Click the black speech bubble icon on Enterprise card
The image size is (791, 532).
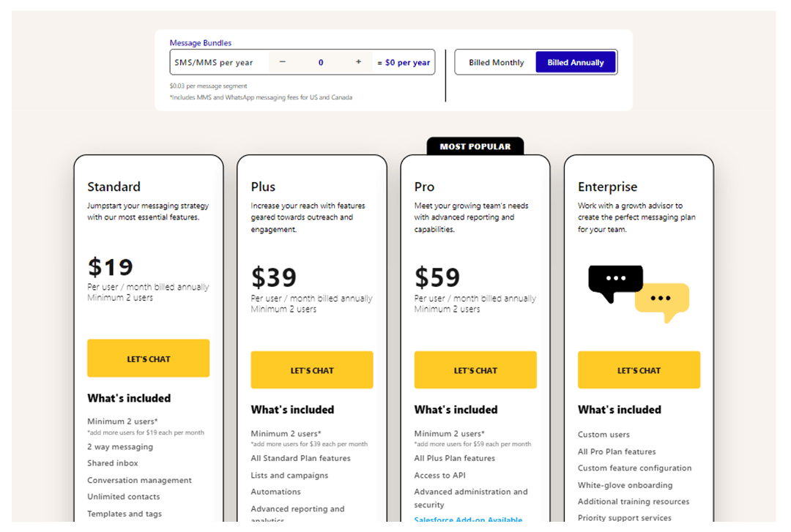(x=615, y=280)
